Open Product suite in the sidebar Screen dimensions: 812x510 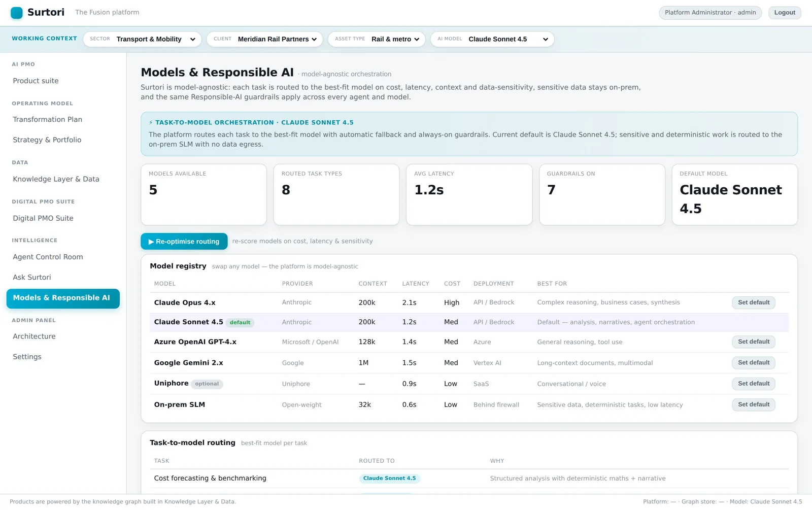coord(63,81)
